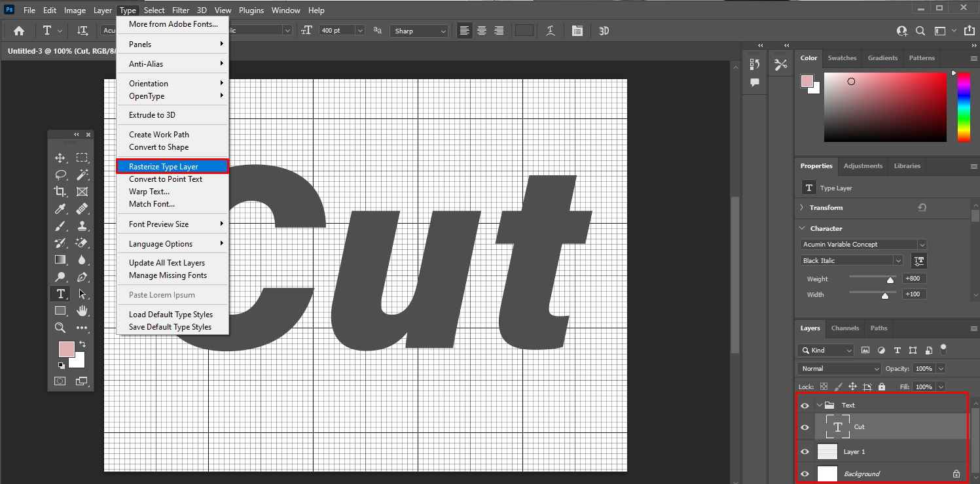The width and height of the screenshot is (980, 484).
Task: Unlock the Background layer
Action: pos(955,474)
